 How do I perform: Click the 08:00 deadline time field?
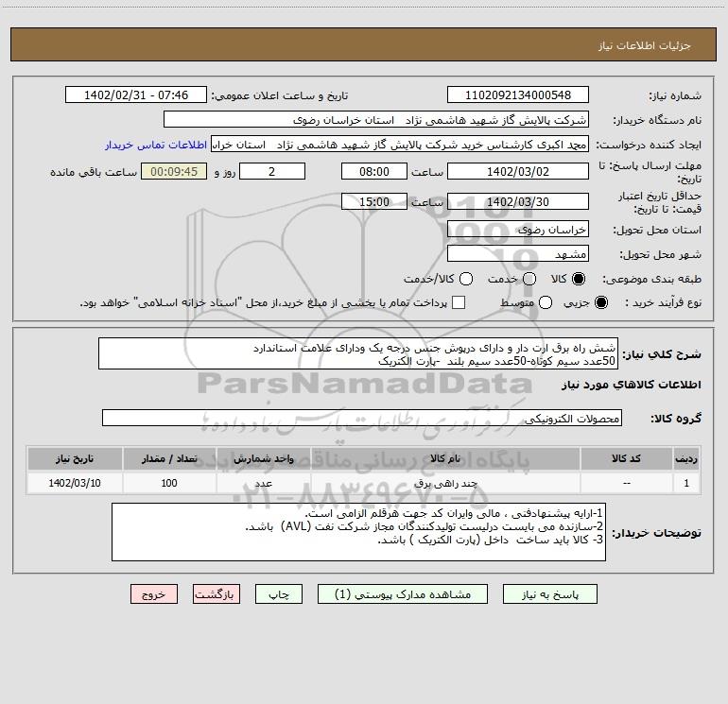[x=374, y=172]
